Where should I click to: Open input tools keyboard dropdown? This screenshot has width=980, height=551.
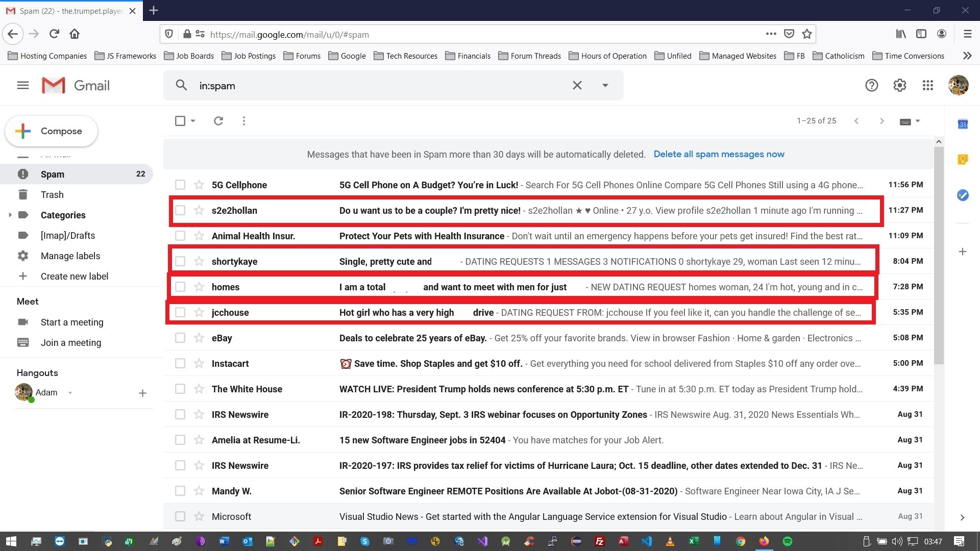pyautogui.click(x=910, y=121)
